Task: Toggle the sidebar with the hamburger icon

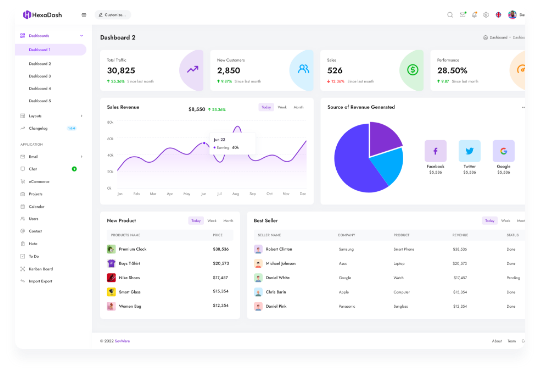Action: [x=84, y=15]
